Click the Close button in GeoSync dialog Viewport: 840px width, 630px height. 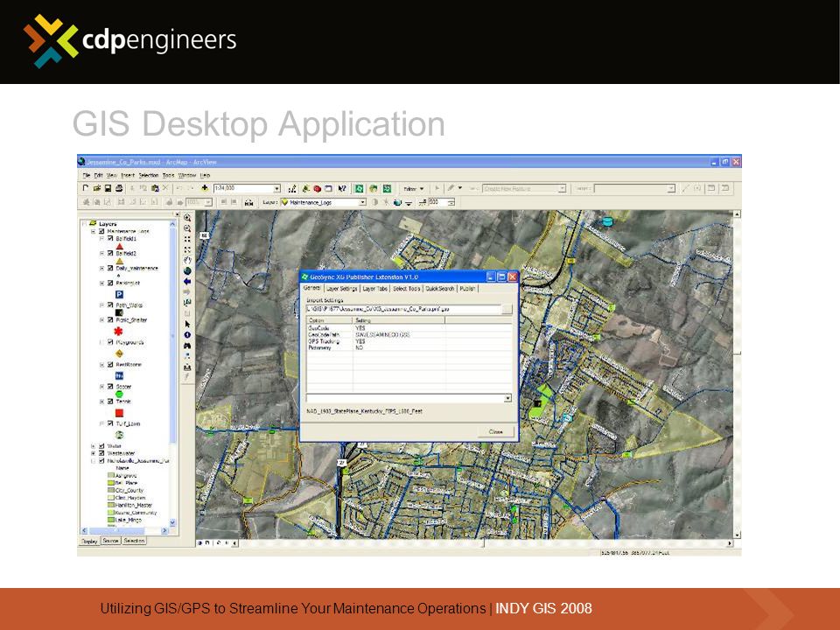click(495, 431)
